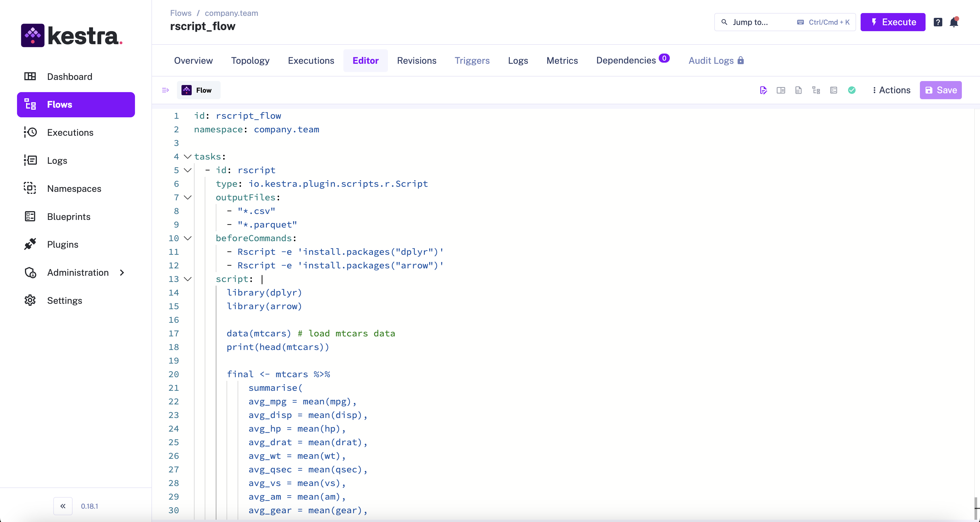Select the documentation side panel icon
The image size is (980, 522).
pos(781,90)
